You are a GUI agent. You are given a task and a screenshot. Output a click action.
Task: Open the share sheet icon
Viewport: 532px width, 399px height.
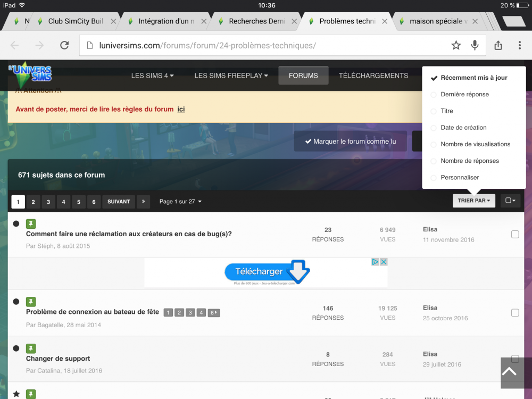[498, 45]
